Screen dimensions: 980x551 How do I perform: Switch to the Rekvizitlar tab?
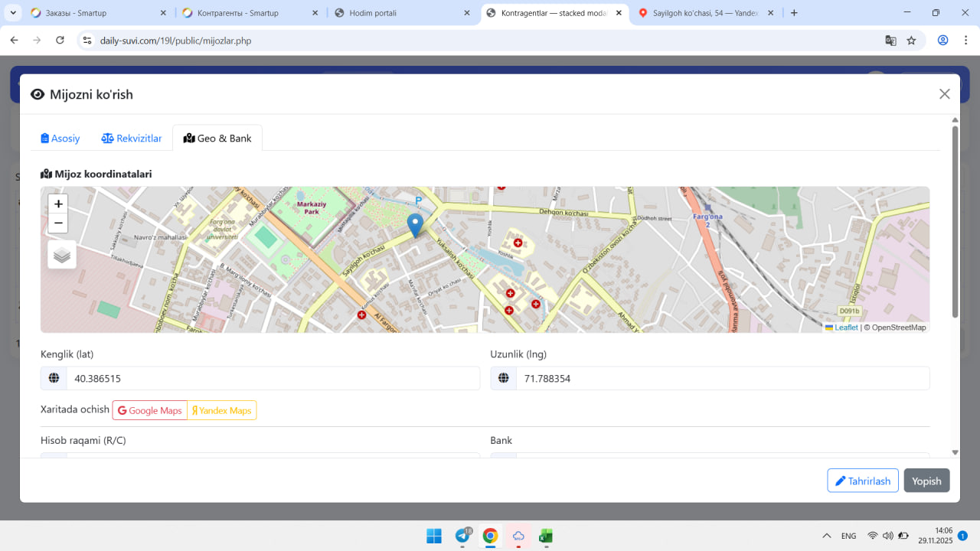point(132,139)
